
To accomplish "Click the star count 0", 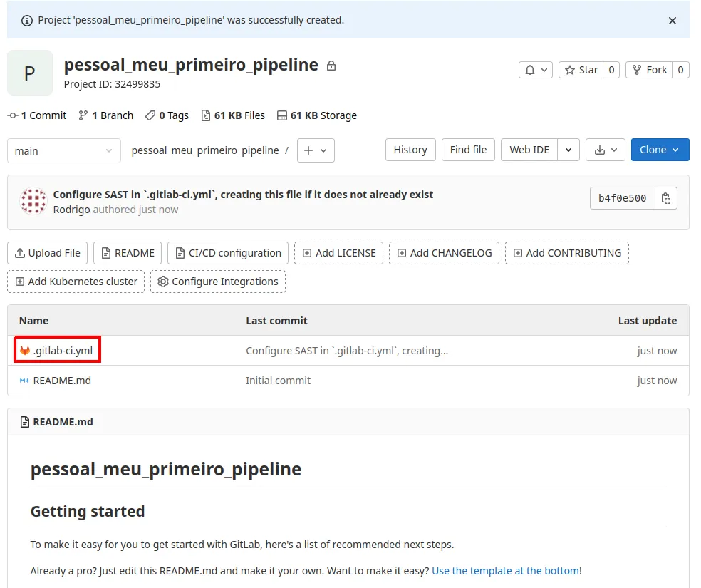I will point(611,70).
